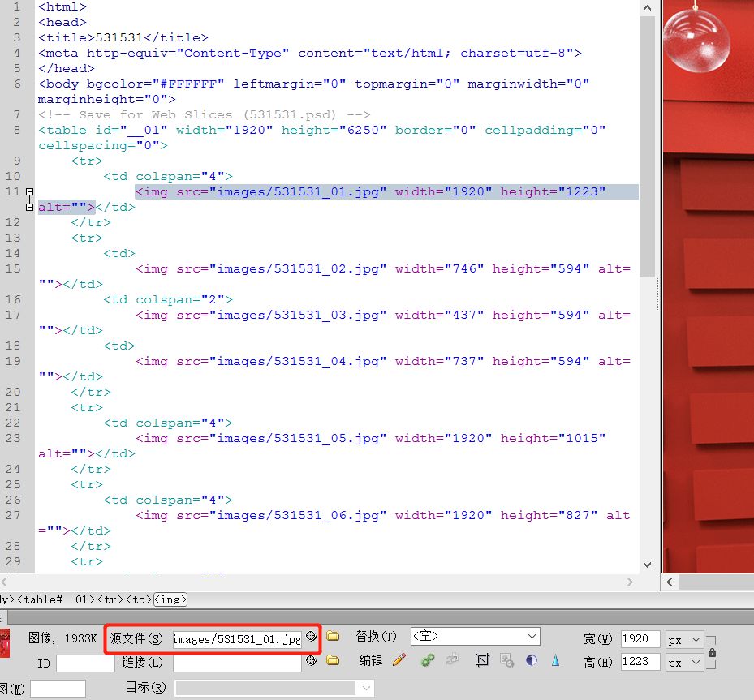Click the update from original icon
This screenshot has width=754, height=700.
point(452,659)
